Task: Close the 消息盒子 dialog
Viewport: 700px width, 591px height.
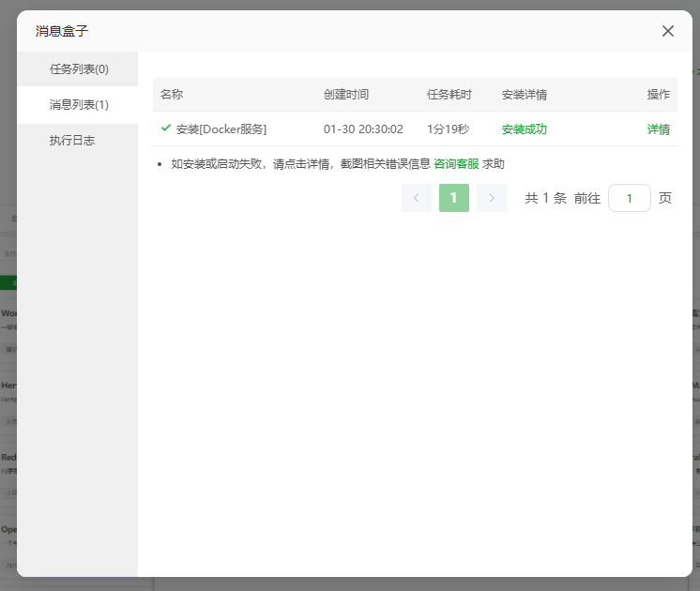Action: pos(668,31)
